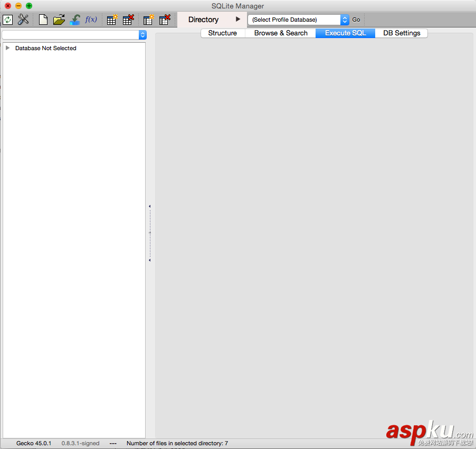This screenshot has height=449, width=476.
Task: Launch the import wizard icon
Action: (74, 20)
